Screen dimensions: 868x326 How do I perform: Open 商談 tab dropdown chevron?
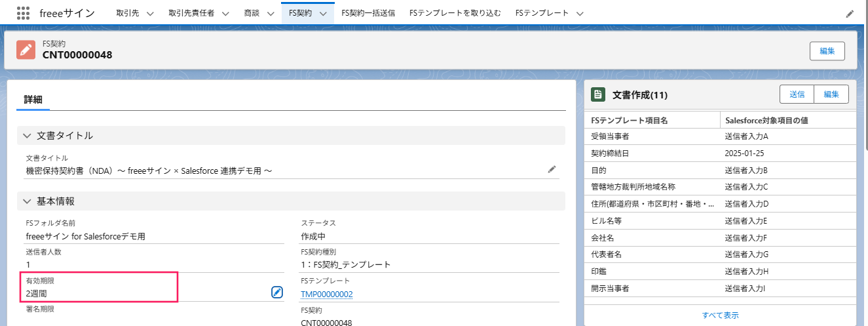click(270, 13)
